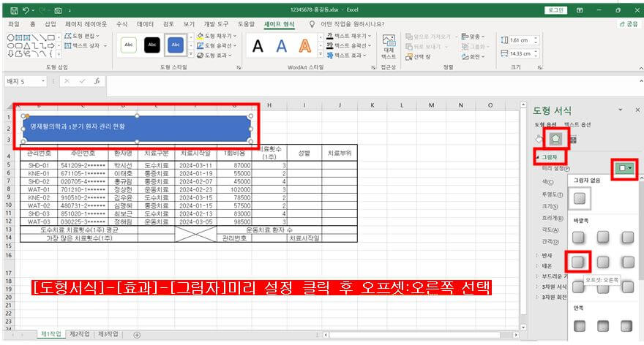644x345 pixels.
Task: Close the 도형 서식 pane
Action: click(x=637, y=110)
